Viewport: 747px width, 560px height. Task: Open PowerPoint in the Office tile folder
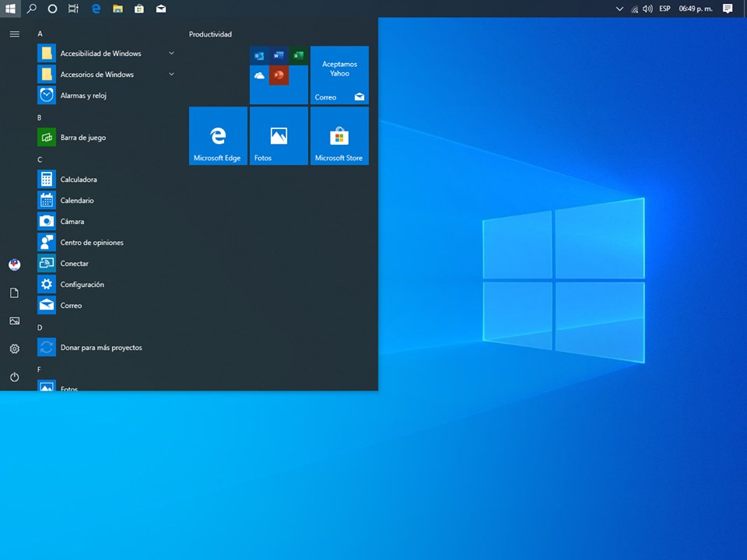coord(279,75)
